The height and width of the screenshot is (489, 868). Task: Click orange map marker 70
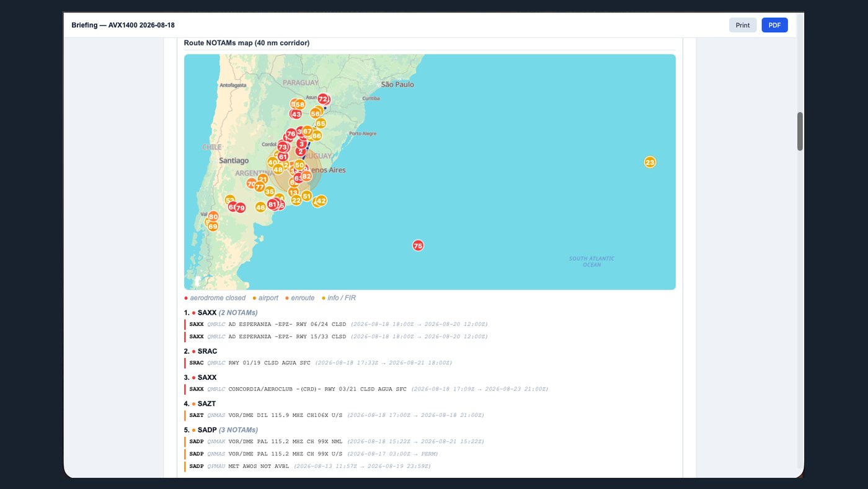pyautogui.click(x=252, y=184)
